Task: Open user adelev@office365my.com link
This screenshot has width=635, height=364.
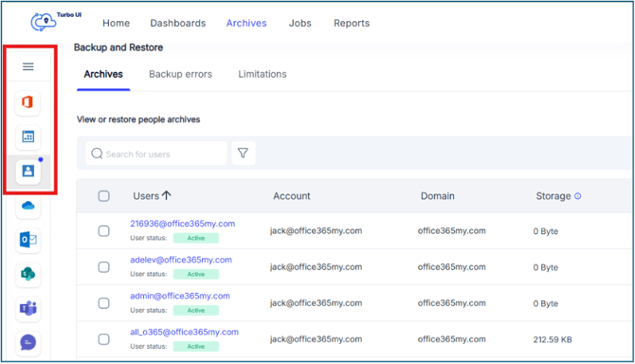Action: click(x=181, y=260)
